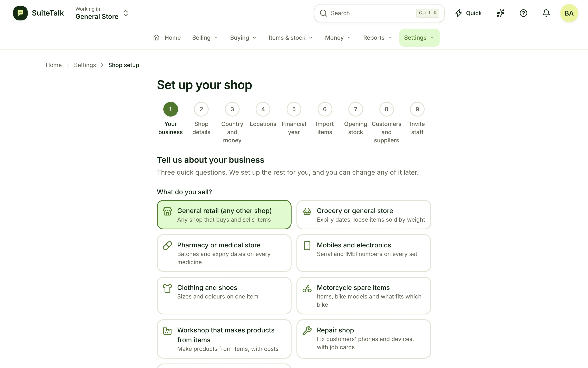Viewport: 588px width, 368px height.
Task: Go to step 2 Shop details
Action: click(202, 119)
